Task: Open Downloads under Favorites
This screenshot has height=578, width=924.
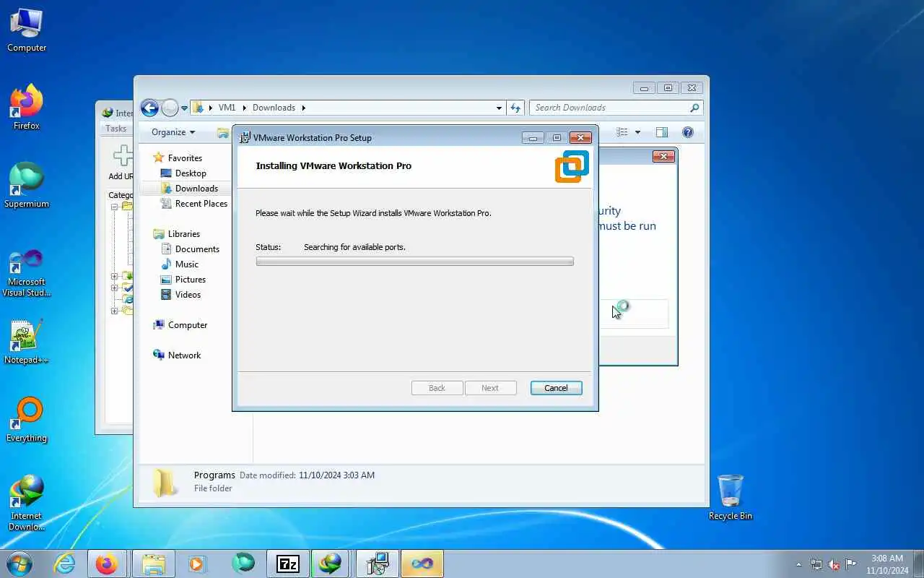Action: (196, 189)
